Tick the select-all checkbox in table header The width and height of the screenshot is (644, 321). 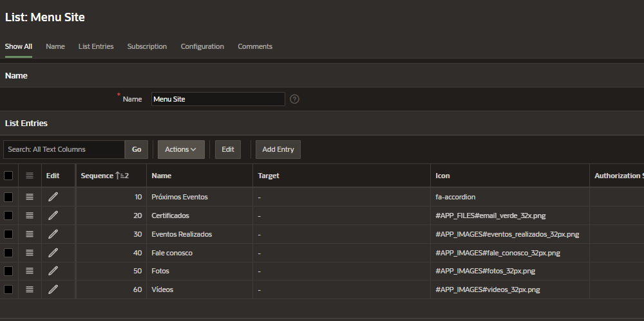(8, 176)
